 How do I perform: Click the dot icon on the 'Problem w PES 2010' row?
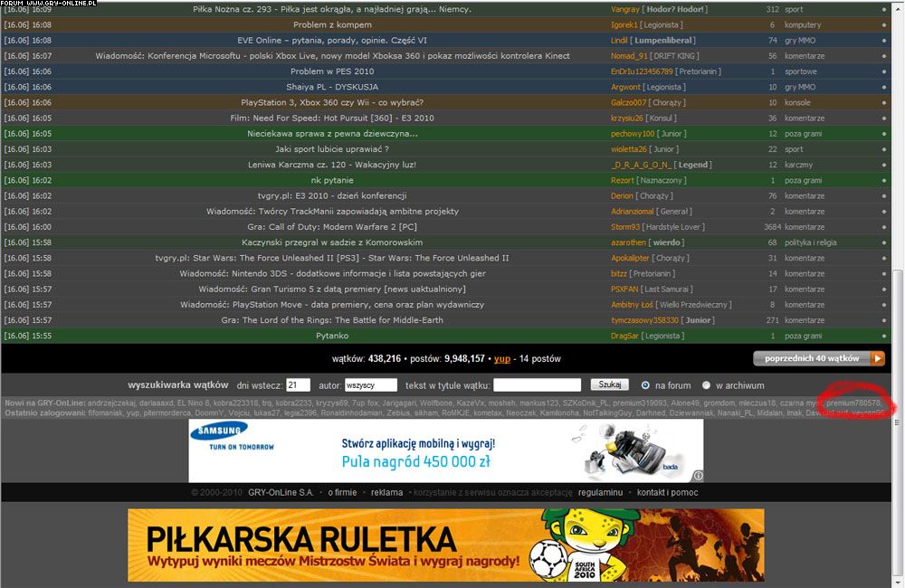click(x=883, y=71)
